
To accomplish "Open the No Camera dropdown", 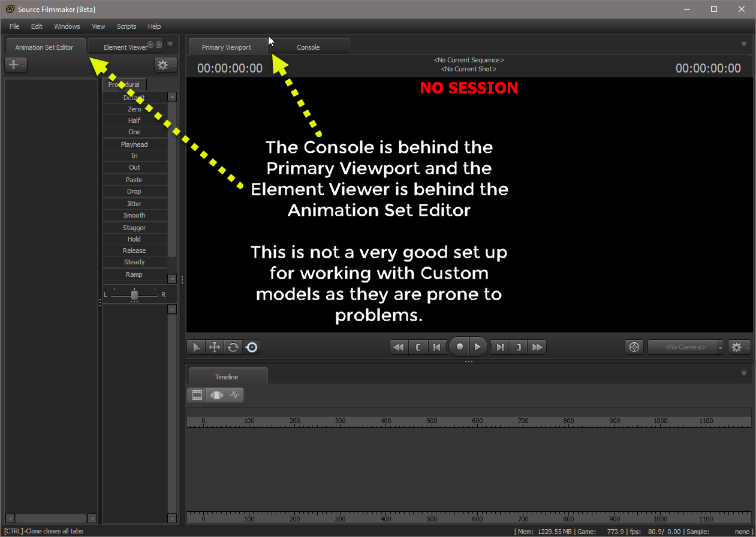I will coord(686,347).
